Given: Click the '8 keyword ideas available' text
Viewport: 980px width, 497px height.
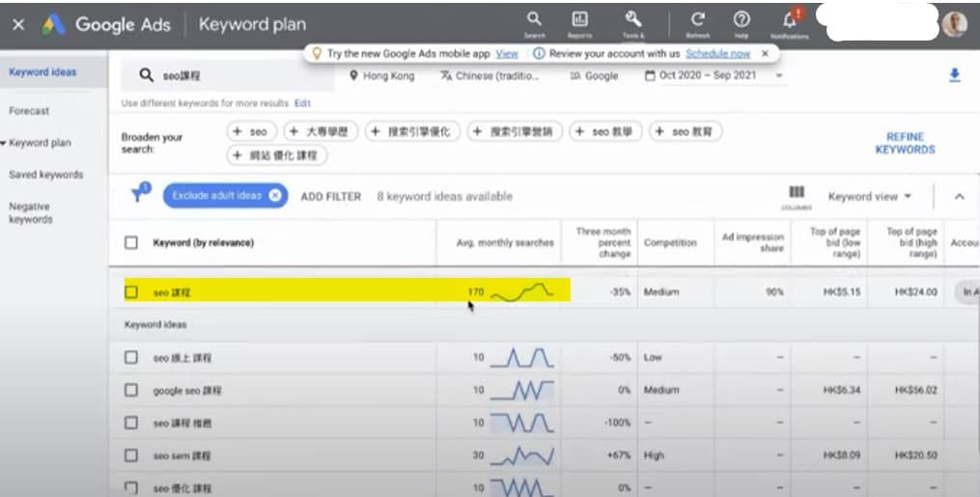Looking at the screenshot, I should 444,197.
